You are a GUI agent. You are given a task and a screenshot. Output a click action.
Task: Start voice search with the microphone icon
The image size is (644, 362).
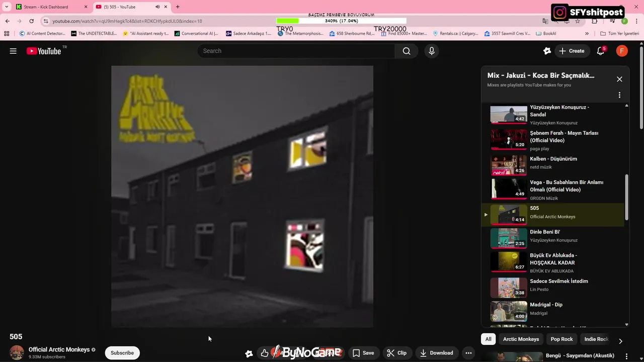tap(431, 51)
